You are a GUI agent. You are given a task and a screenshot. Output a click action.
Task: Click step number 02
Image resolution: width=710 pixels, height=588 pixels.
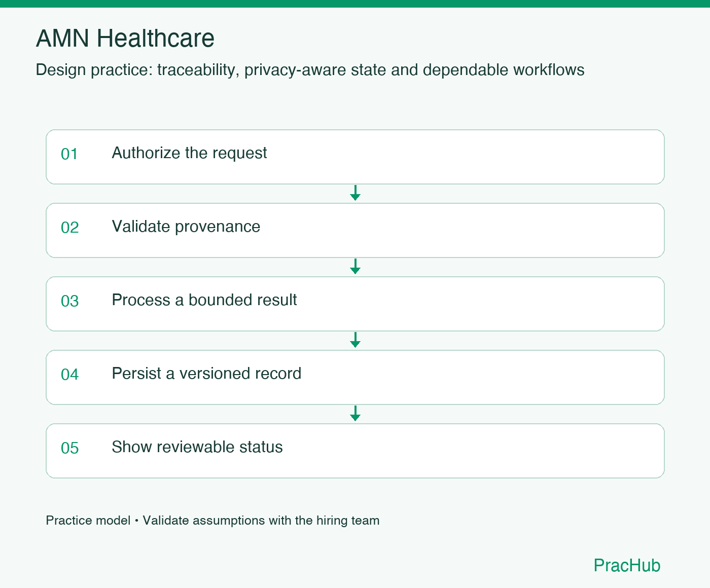pyautogui.click(x=70, y=228)
